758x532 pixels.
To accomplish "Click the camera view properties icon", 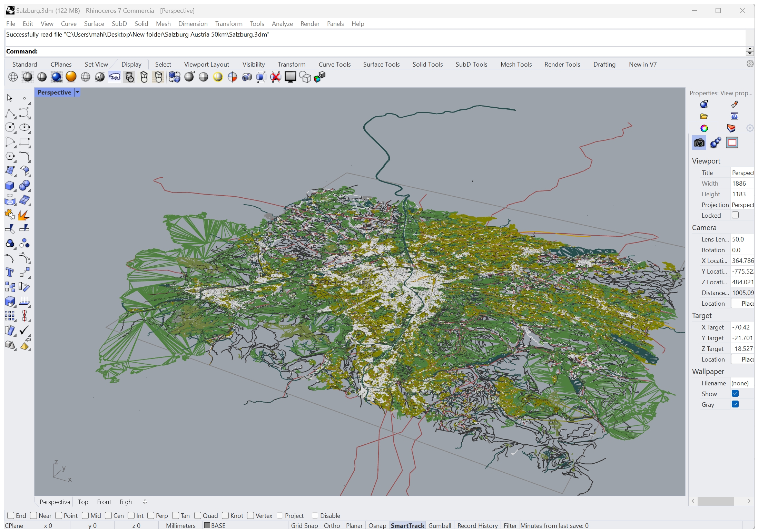I will pos(699,142).
